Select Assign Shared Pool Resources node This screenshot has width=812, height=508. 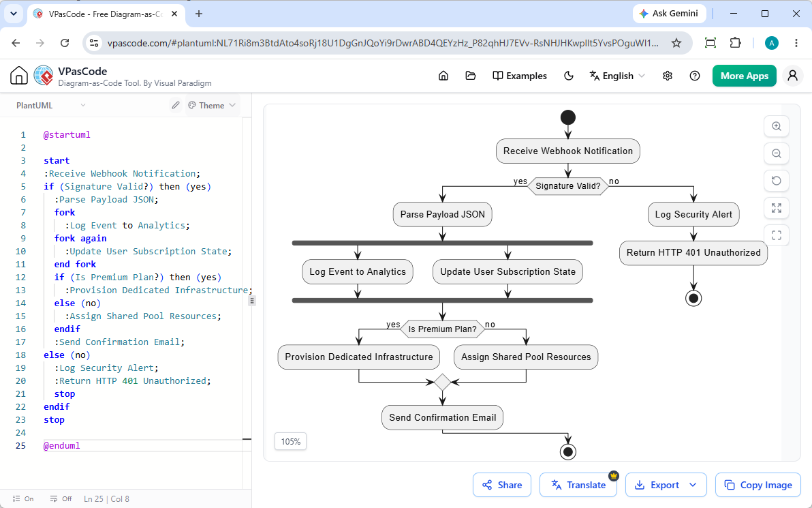point(526,357)
